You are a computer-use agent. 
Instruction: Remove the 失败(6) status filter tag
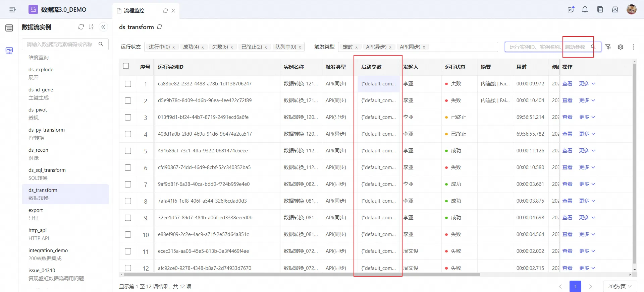tap(231, 47)
